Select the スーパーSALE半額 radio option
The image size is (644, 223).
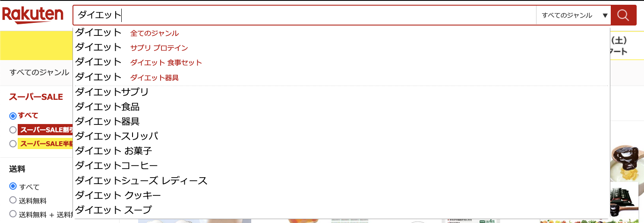click(x=13, y=143)
